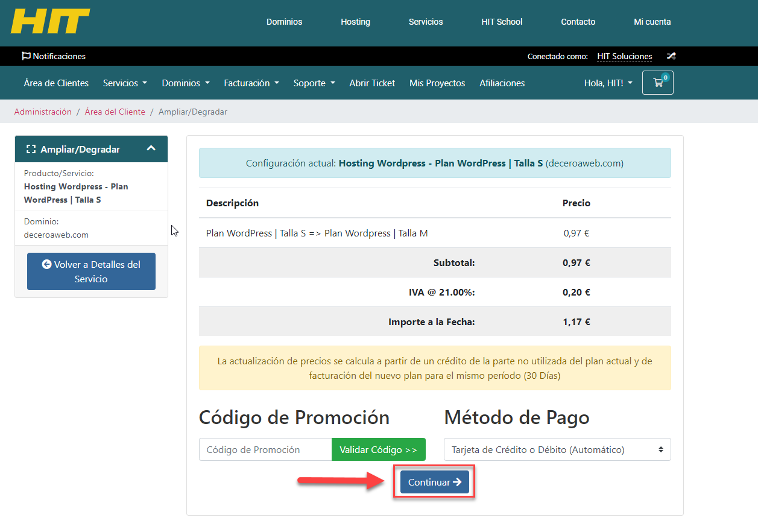The height and width of the screenshot is (532, 758).
Task: Open Mis Proyectos menu item
Action: pyautogui.click(x=437, y=83)
